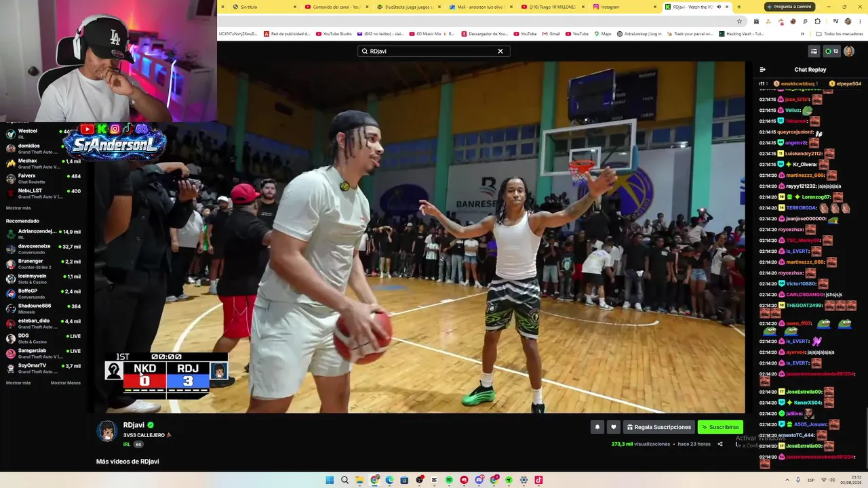868x488 pixels.
Task: Open Adrianozendej recommended channel
Action: (x=43, y=234)
